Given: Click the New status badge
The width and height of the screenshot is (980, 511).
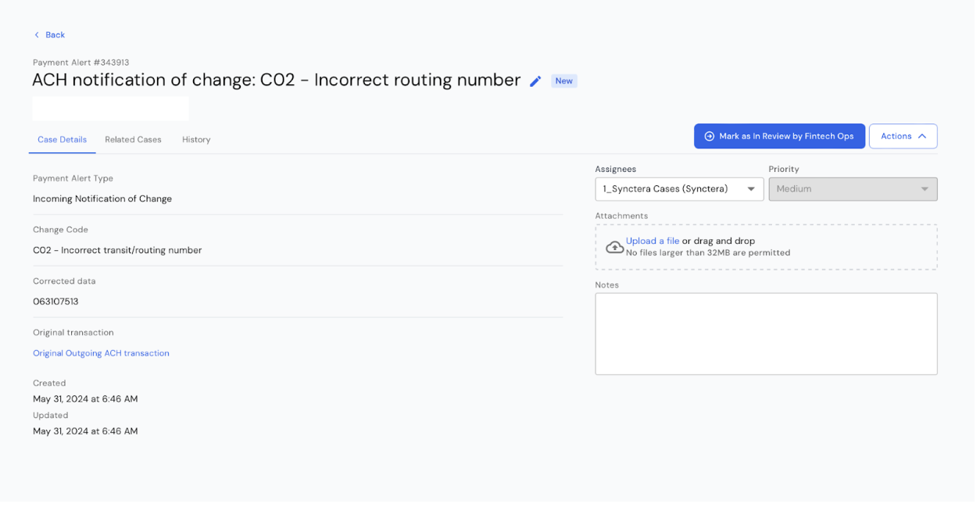Looking at the screenshot, I should pyautogui.click(x=564, y=81).
